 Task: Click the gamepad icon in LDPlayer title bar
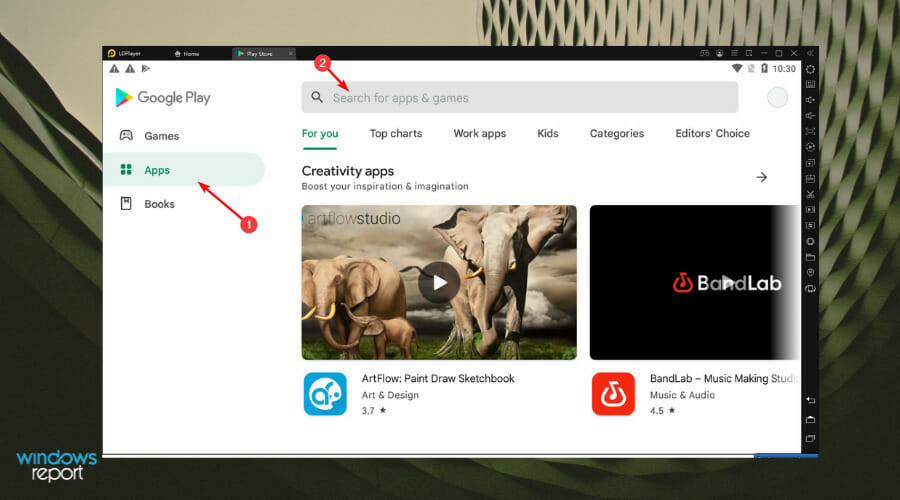[704, 53]
